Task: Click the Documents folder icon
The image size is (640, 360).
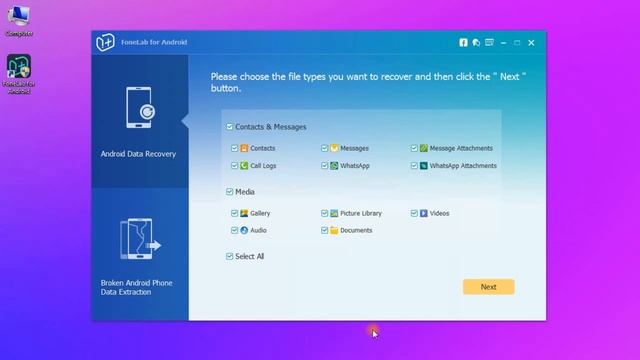Action: point(334,230)
